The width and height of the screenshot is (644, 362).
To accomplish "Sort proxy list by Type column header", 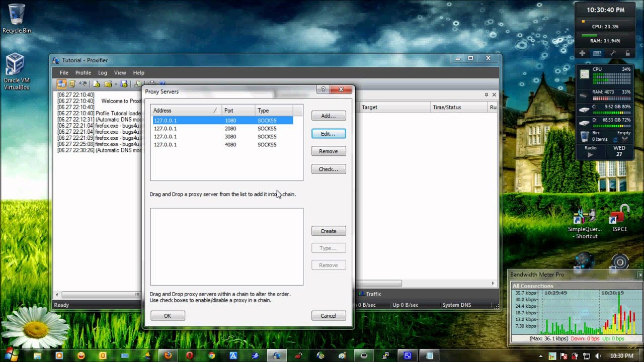I will point(274,111).
